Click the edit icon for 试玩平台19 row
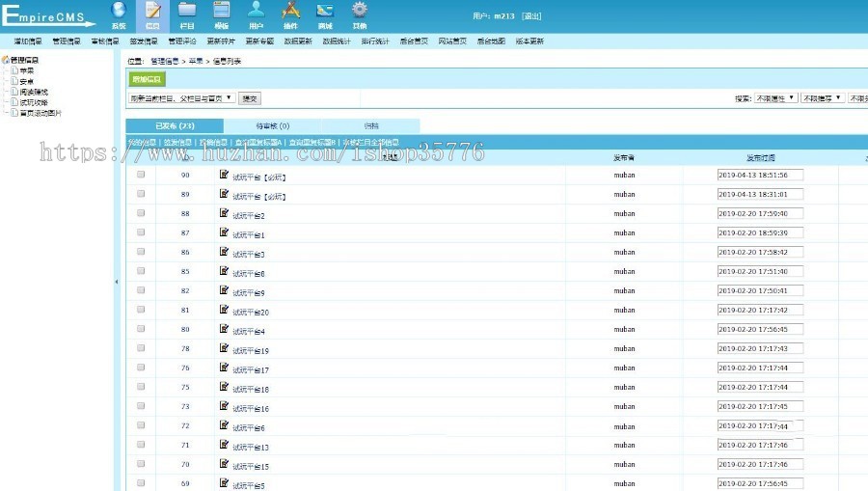This screenshot has height=491, width=868. pyautogui.click(x=224, y=348)
